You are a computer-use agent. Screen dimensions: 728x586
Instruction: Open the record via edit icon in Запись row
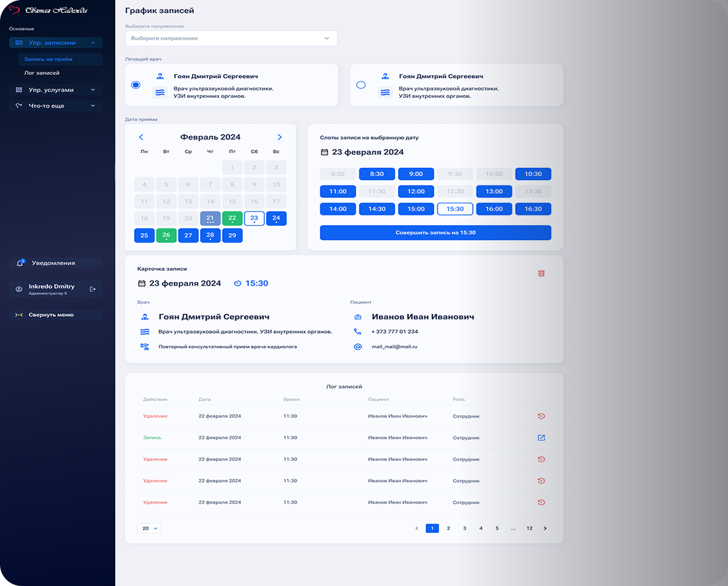click(x=542, y=438)
